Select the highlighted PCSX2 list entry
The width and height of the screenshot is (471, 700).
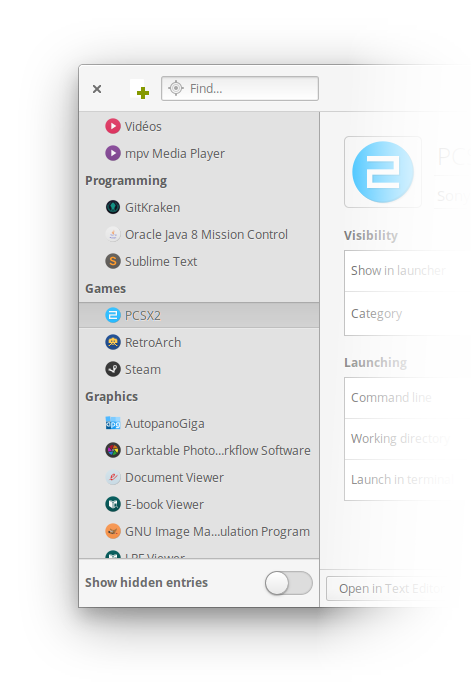pos(199,316)
